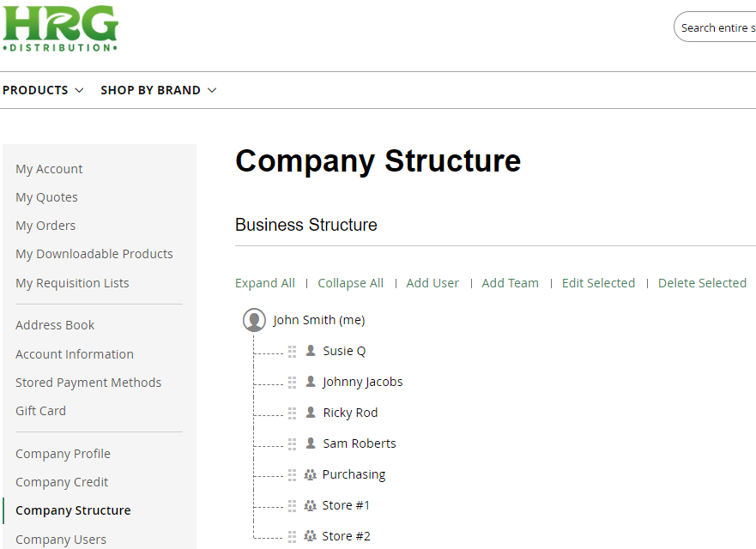The height and width of the screenshot is (549, 756).
Task: Click the team icon beside Purchasing
Action: click(310, 474)
